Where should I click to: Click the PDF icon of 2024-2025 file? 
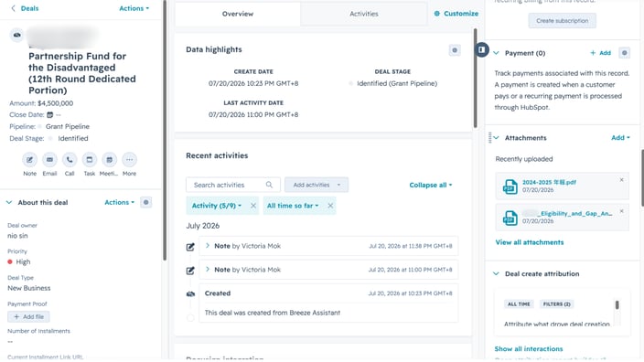point(510,186)
